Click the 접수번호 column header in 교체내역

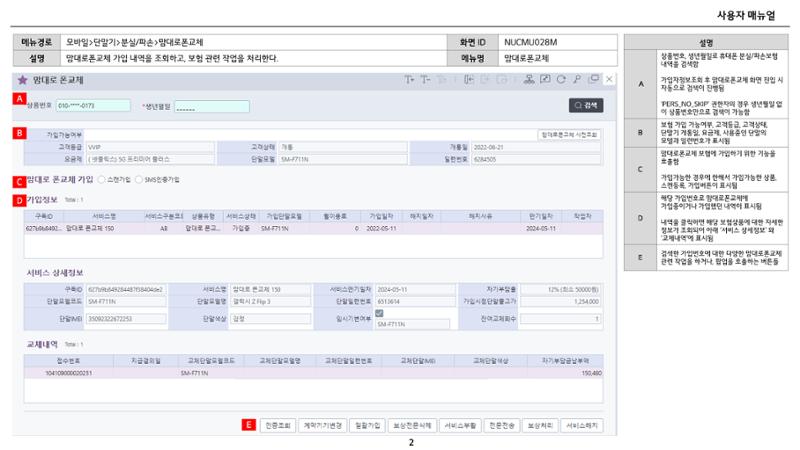[68, 361]
